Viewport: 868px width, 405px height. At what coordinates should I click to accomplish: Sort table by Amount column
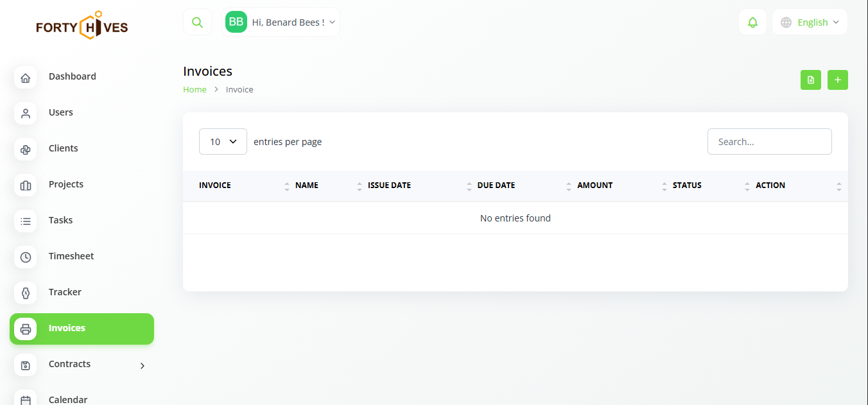595,185
